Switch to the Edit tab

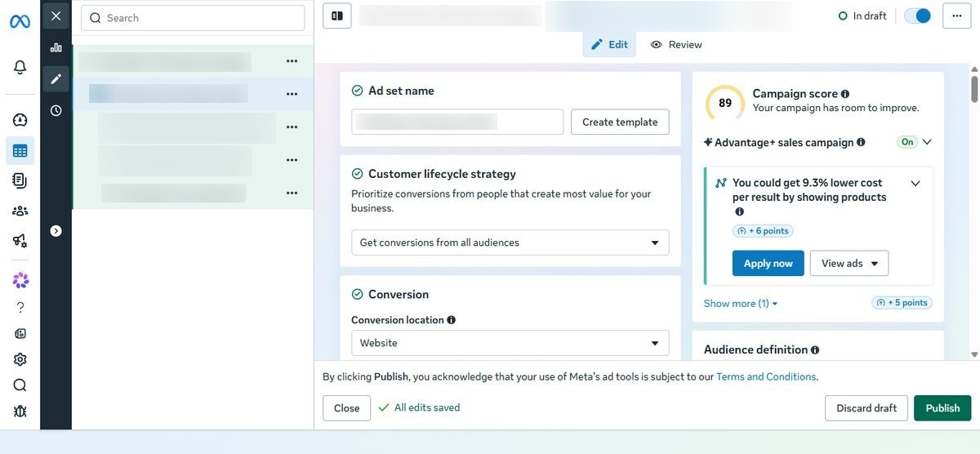coord(609,45)
